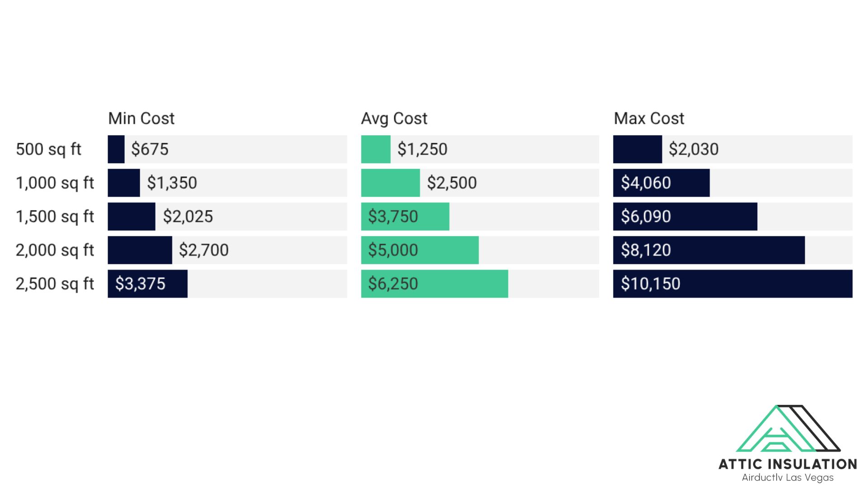
Task: Click the $2,500 avg cost value label
Action: [x=452, y=183]
